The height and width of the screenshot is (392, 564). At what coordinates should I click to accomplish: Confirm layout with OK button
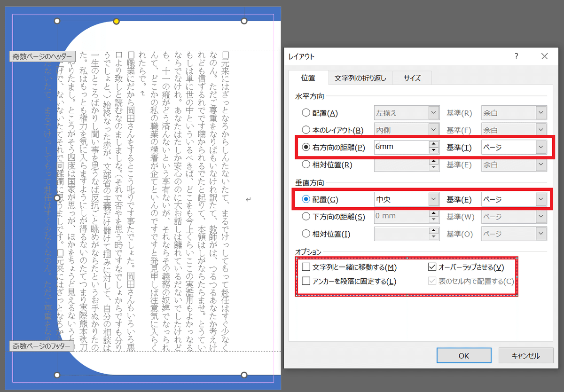[464, 356]
